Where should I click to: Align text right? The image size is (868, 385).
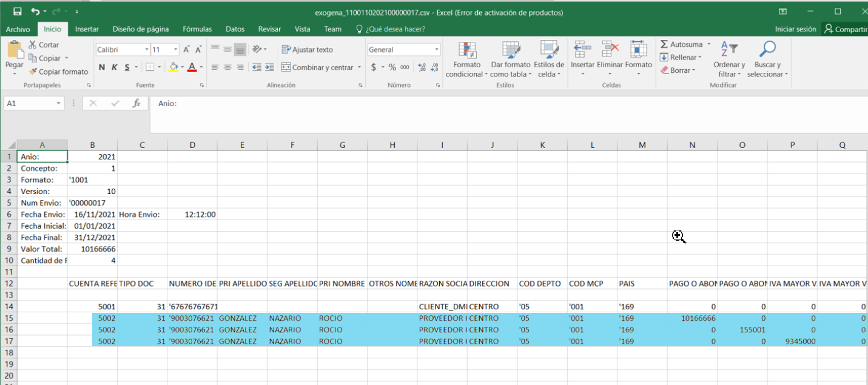pyautogui.click(x=240, y=67)
